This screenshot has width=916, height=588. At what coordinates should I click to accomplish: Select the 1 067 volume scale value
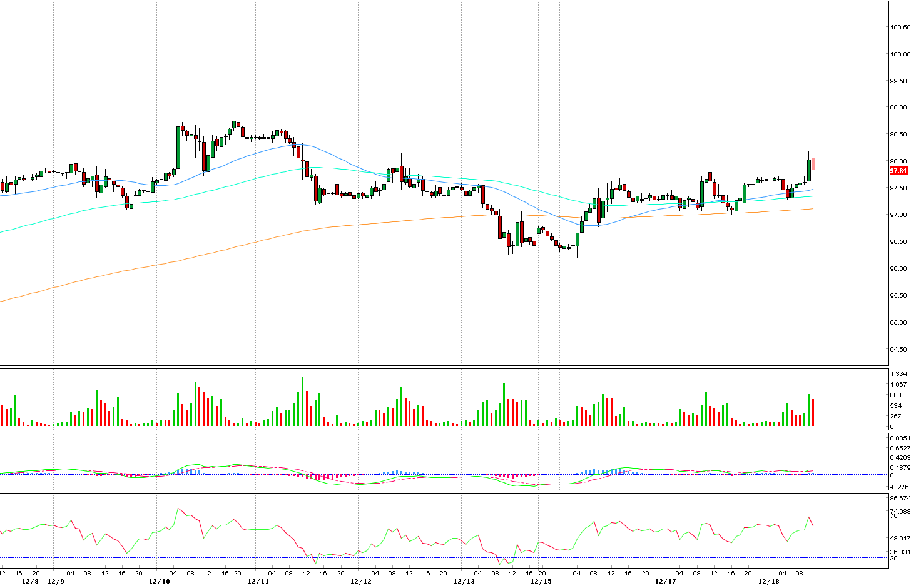pos(899,384)
